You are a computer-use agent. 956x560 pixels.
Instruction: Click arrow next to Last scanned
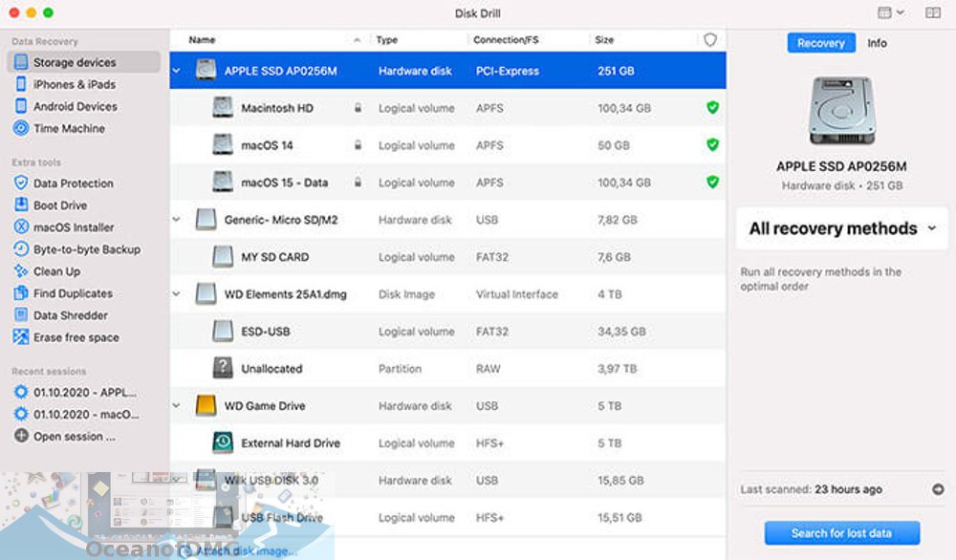[x=938, y=489]
